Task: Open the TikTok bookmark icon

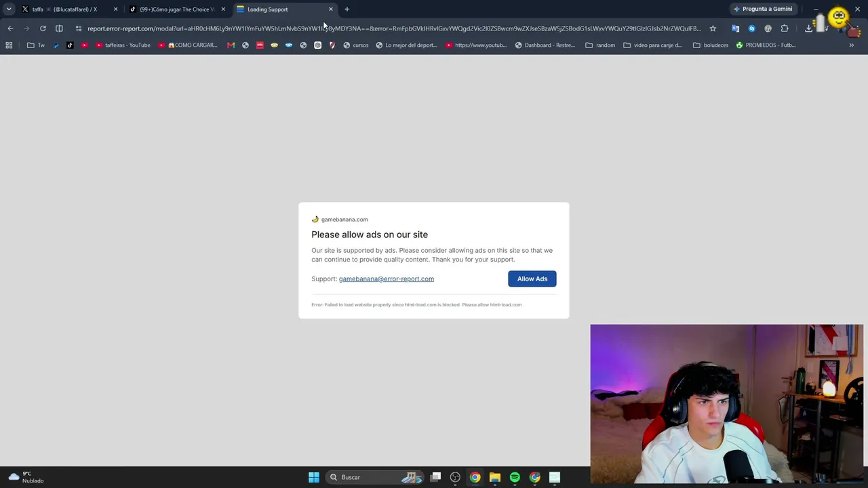Action: pyautogui.click(x=70, y=45)
